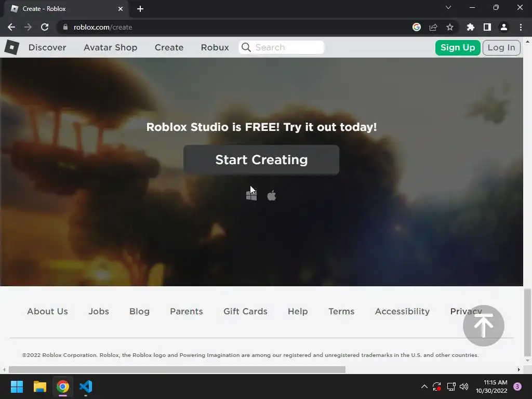Reload the page with the refresh icon

45,27
